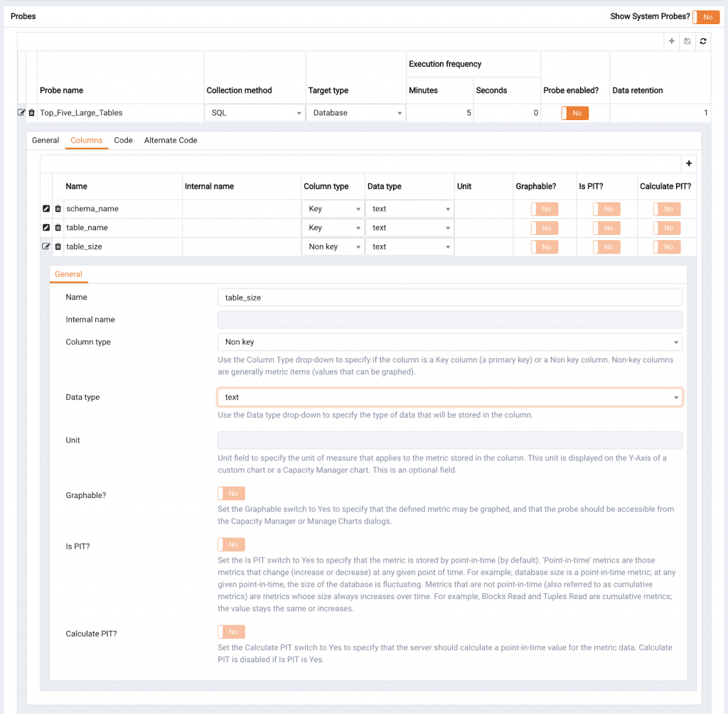
Task: Click the add probe plus icon
Action: 672,41
